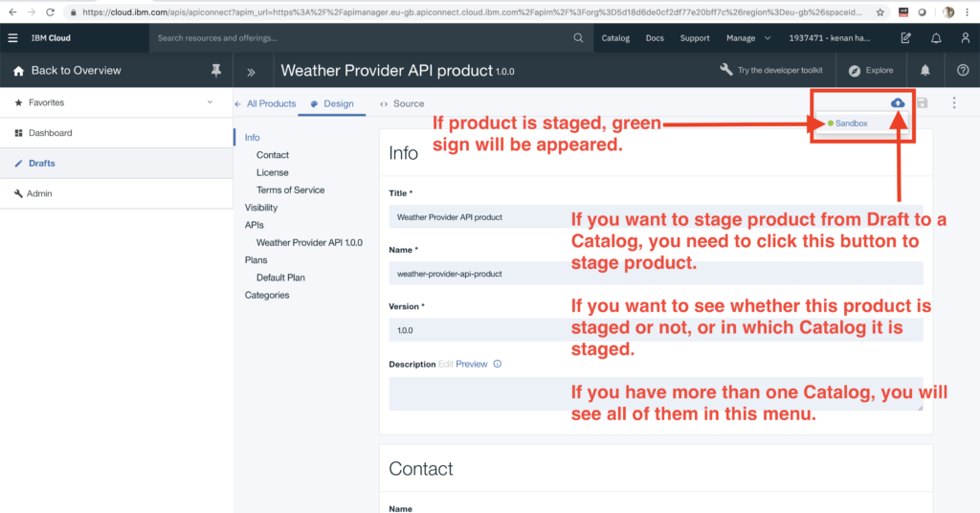This screenshot has width=980, height=513.
Task: Open the account 1937471 switcher
Action: (830, 38)
